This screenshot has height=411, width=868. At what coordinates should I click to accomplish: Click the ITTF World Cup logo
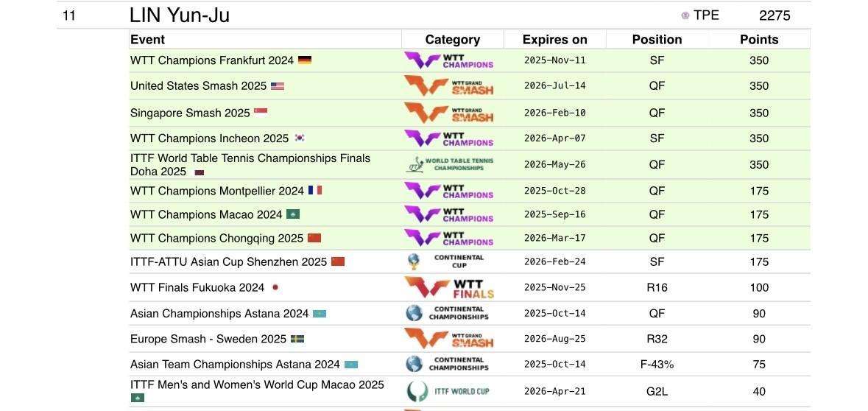click(x=448, y=391)
